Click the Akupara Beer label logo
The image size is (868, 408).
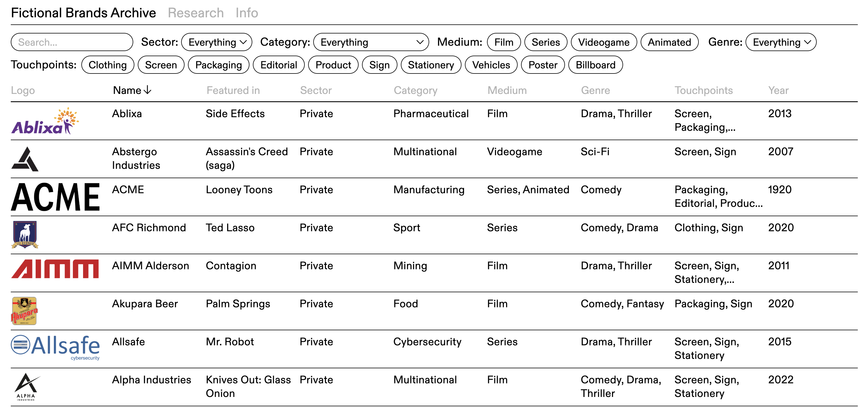tap(24, 311)
